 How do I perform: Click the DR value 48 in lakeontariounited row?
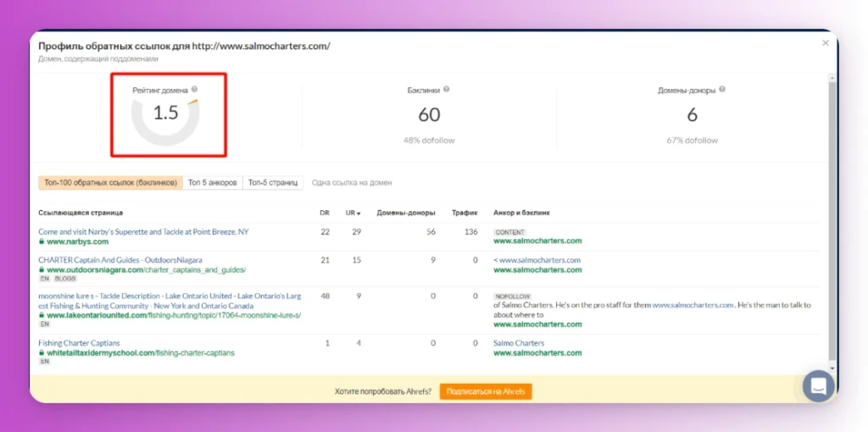pyautogui.click(x=325, y=296)
